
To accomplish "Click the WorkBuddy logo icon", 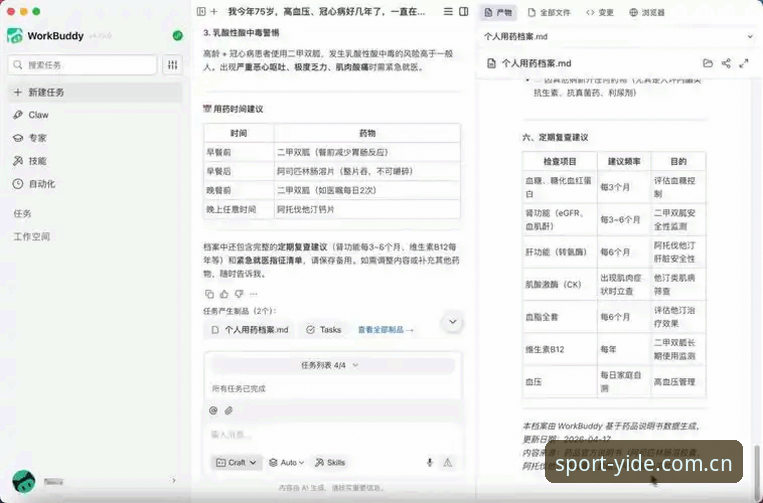I will [15, 36].
